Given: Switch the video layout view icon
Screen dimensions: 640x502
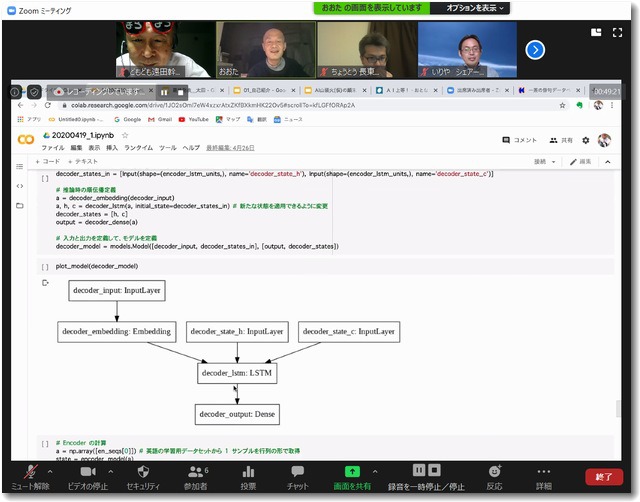Looking at the screenshot, I should click(596, 32).
